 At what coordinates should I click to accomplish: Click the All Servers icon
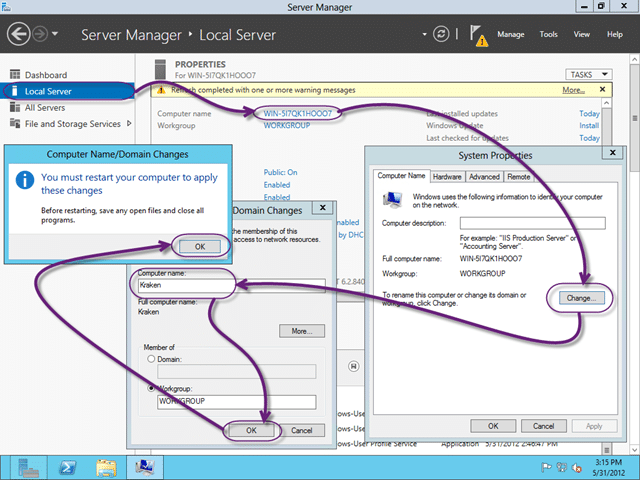(x=15, y=107)
